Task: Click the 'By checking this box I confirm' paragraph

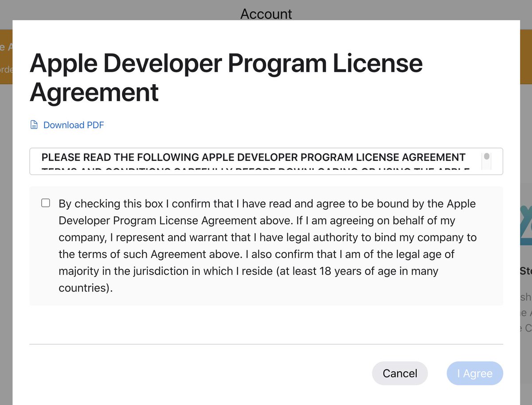Action: 267,245
